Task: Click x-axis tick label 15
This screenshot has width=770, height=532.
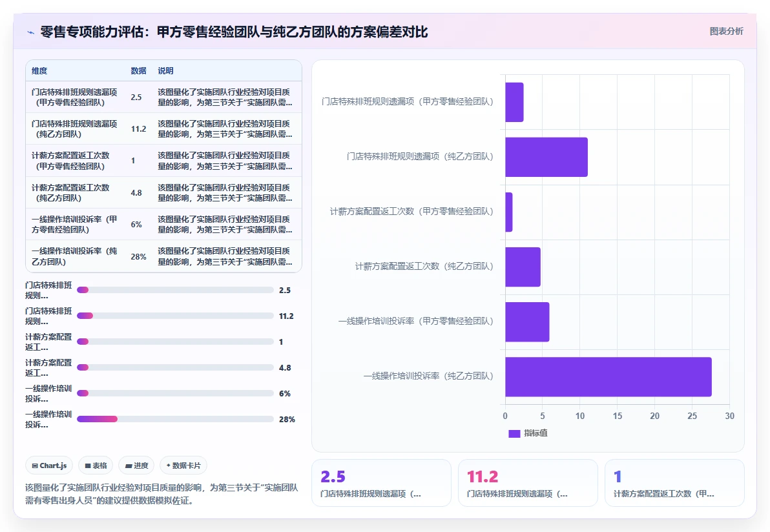Action: click(618, 416)
